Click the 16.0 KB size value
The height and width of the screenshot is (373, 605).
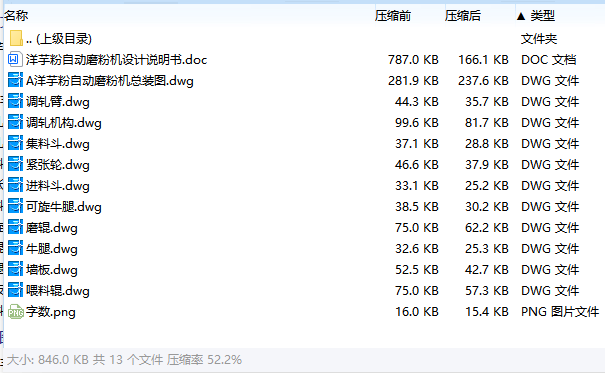coord(417,312)
